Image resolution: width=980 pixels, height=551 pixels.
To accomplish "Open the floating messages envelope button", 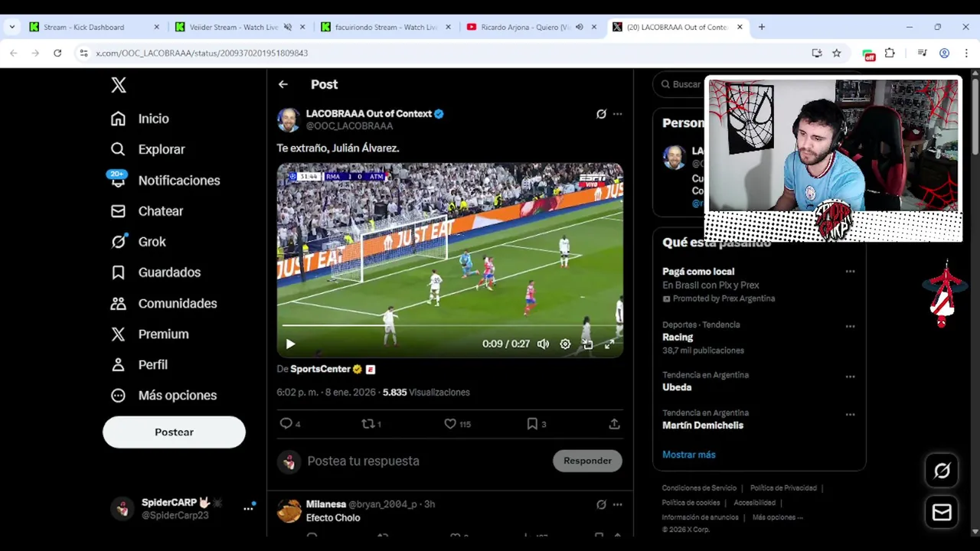I will (x=942, y=513).
